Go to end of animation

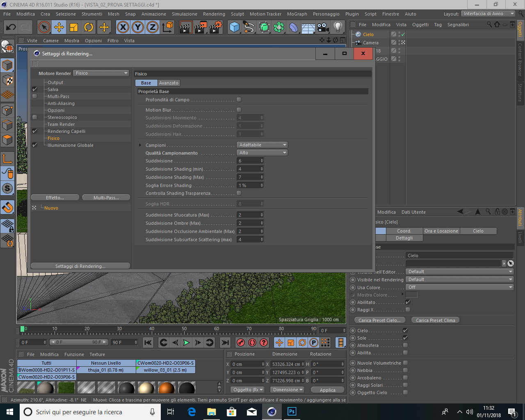click(225, 342)
